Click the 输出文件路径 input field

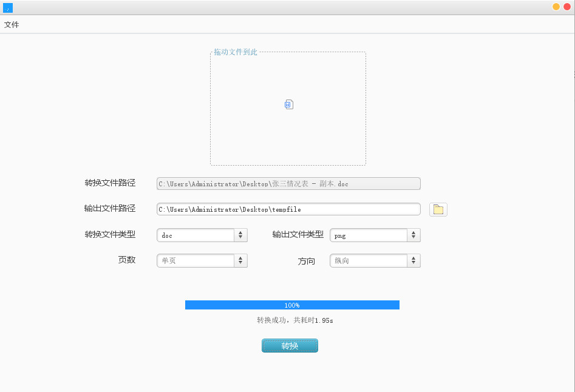[x=288, y=209]
